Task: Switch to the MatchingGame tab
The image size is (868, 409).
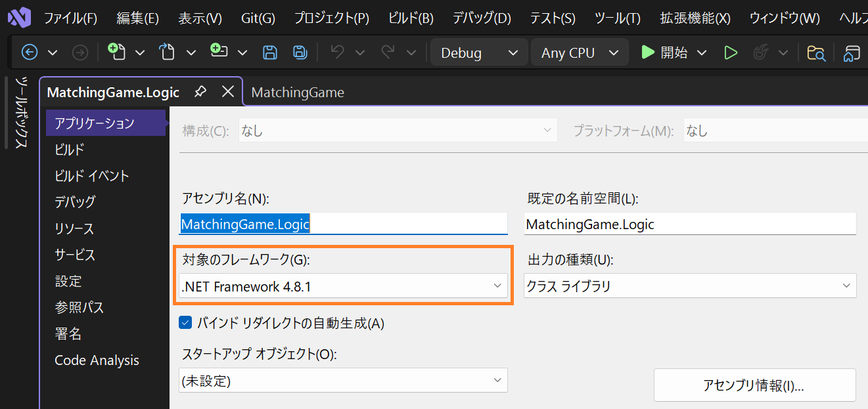Action: pyautogui.click(x=298, y=92)
